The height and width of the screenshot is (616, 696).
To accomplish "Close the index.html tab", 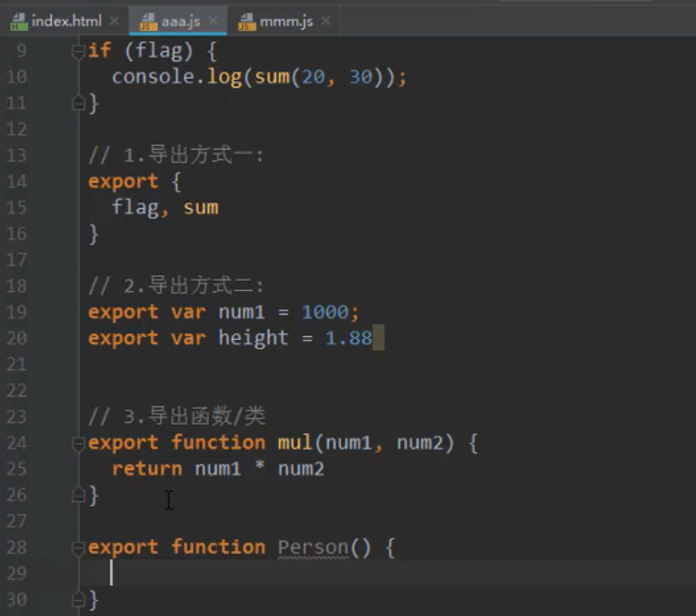I will 114,21.
